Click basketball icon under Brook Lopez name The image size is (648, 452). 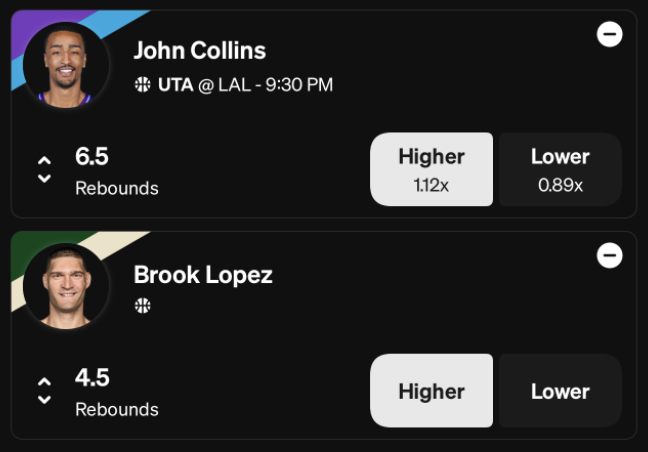pos(143,306)
